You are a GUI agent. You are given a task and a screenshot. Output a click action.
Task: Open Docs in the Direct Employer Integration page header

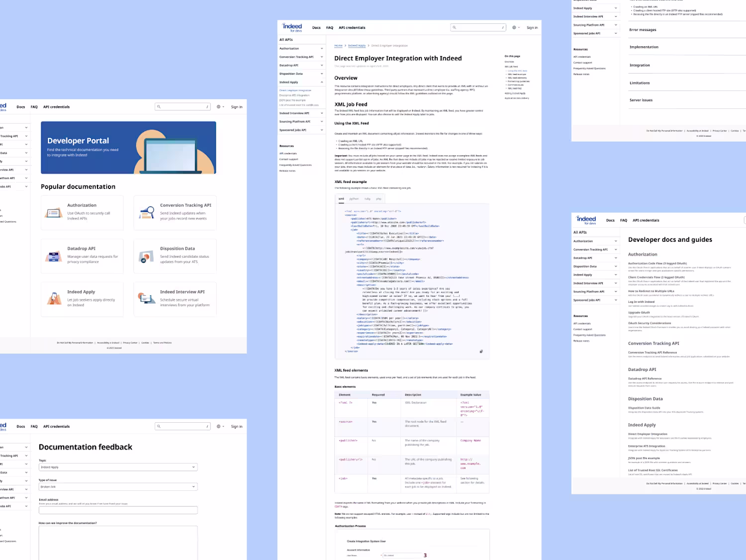click(316, 28)
